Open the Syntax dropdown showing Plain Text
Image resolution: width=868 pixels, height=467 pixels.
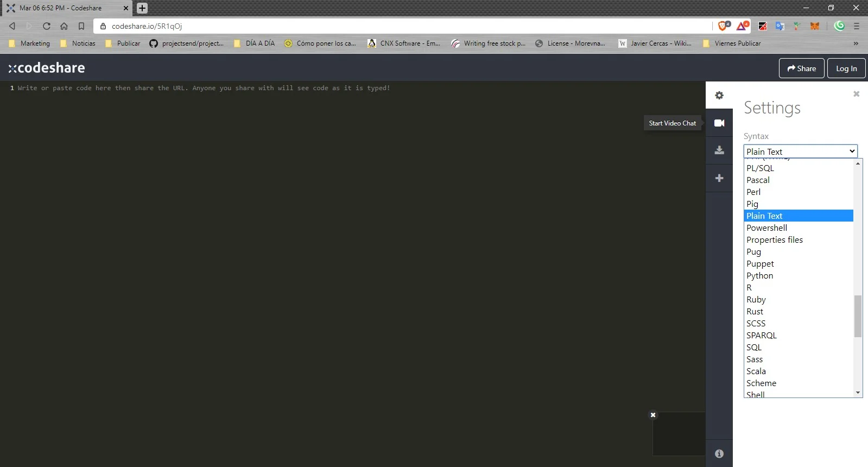tap(800, 152)
